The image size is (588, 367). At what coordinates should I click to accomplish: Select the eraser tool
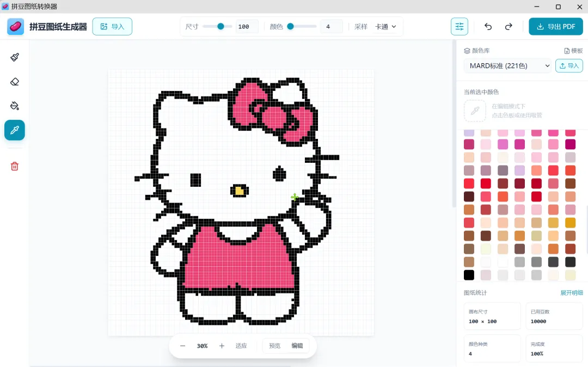[x=15, y=82]
